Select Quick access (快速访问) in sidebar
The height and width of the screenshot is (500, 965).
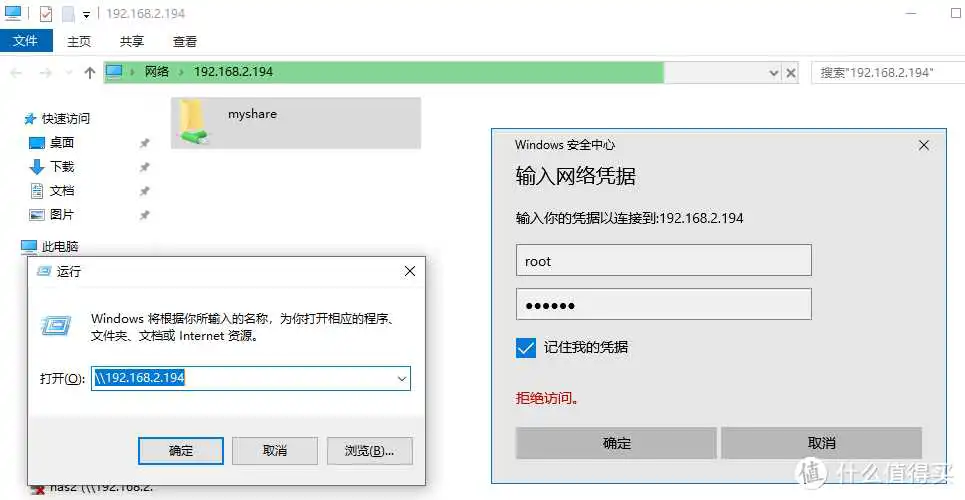coord(66,119)
